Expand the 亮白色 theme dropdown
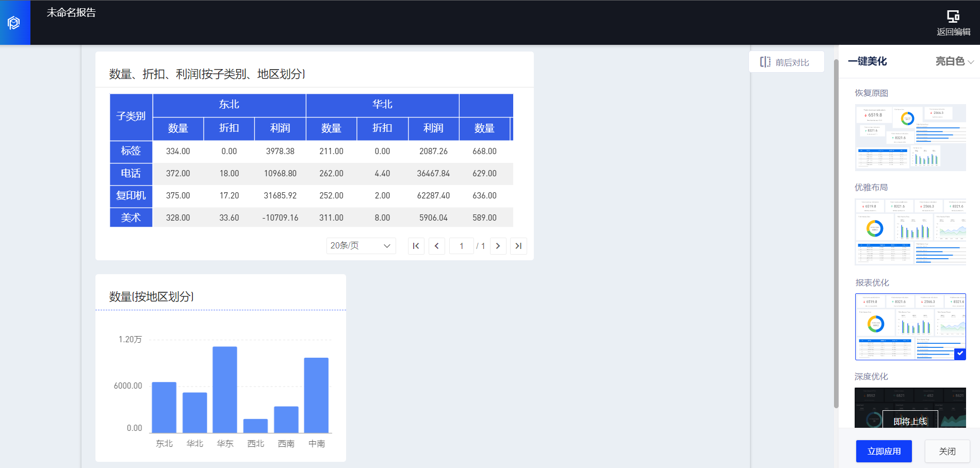 coord(954,61)
